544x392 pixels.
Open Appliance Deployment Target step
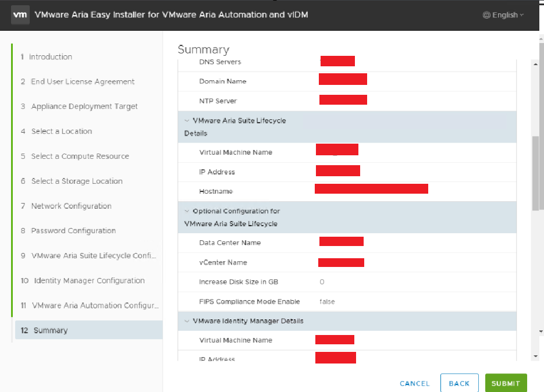tap(79, 106)
